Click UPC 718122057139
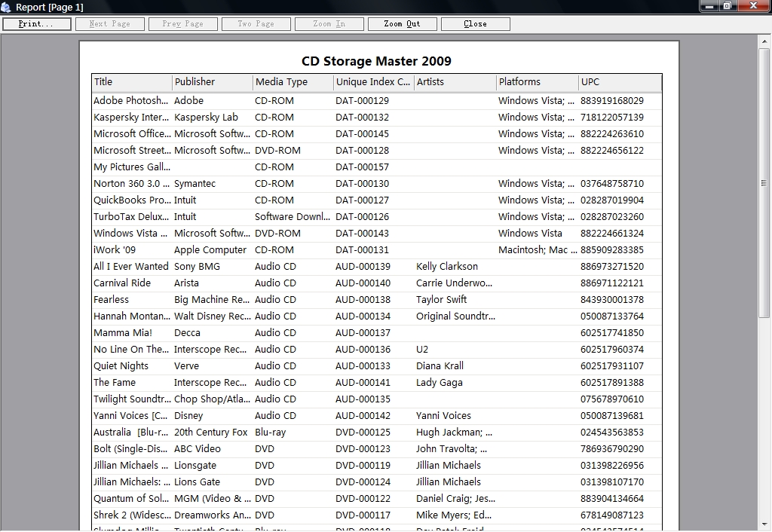 [611, 118]
